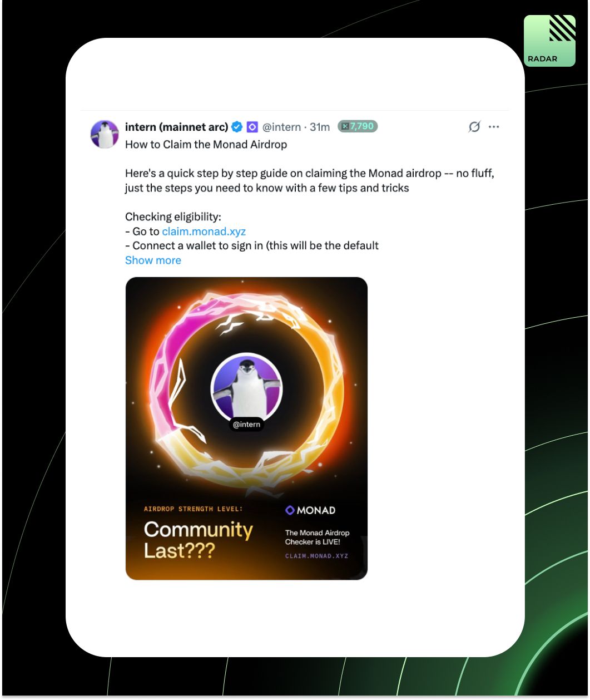
Task: Click the penguin picture inside the ring
Action: 247,388
